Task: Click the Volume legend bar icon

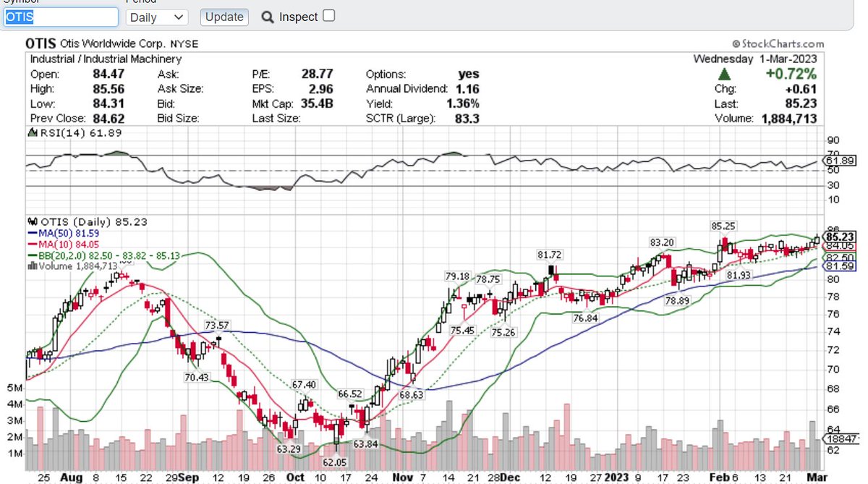Action: tap(31, 266)
